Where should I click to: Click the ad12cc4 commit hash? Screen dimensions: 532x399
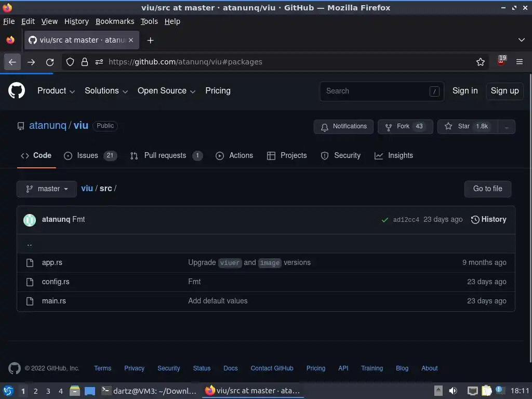pos(406,220)
